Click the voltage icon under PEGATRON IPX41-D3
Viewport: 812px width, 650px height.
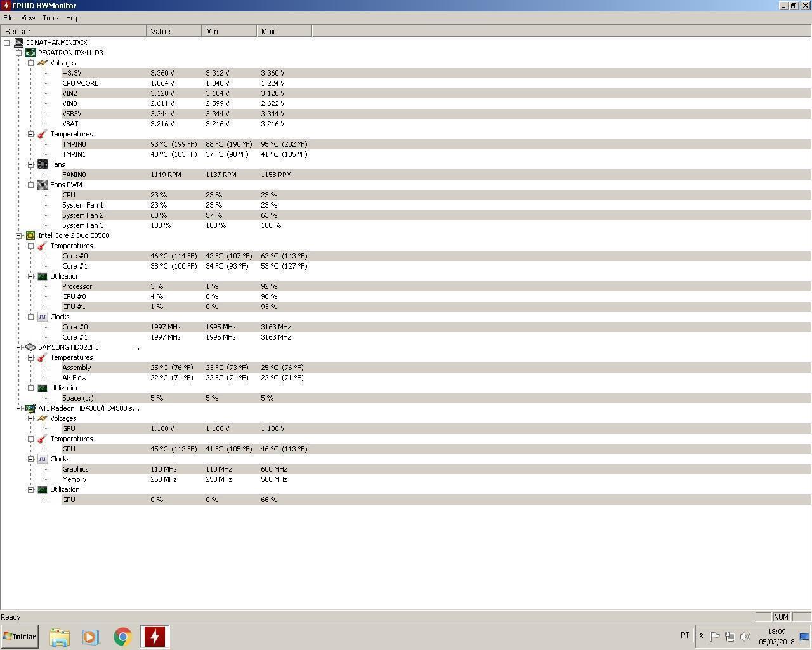coord(43,63)
